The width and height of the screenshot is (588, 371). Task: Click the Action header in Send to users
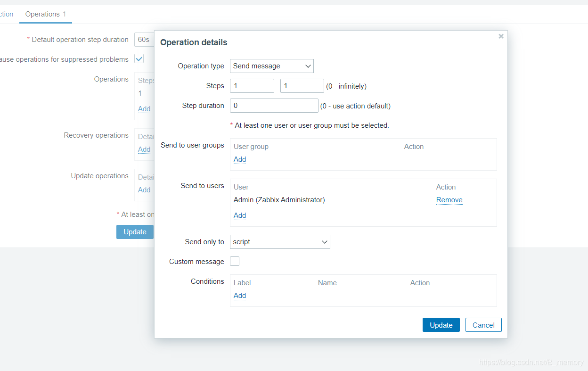[x=446, y=187]
